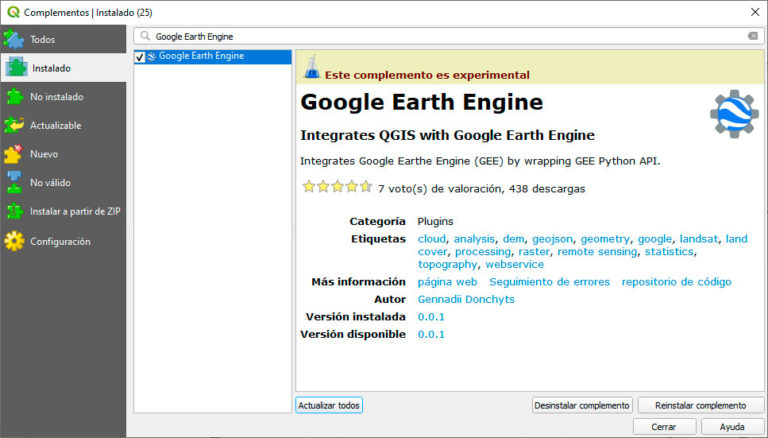
Task: Uncheck the Google Earth Engine plugin checkbox
Action: pyautogui.click(x=140, y=57)
